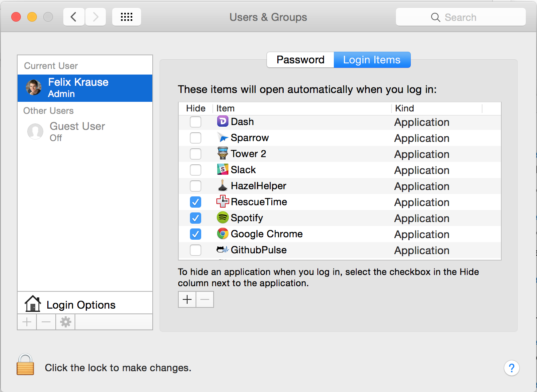Click the Search field
The height and width of the screenshot is (392, 537).
point(460,17)
